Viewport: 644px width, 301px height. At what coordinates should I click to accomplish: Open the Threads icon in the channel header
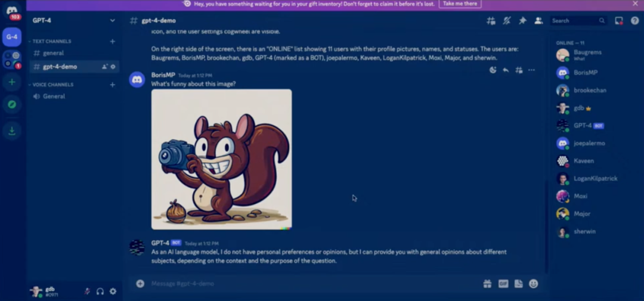point(491,21)
